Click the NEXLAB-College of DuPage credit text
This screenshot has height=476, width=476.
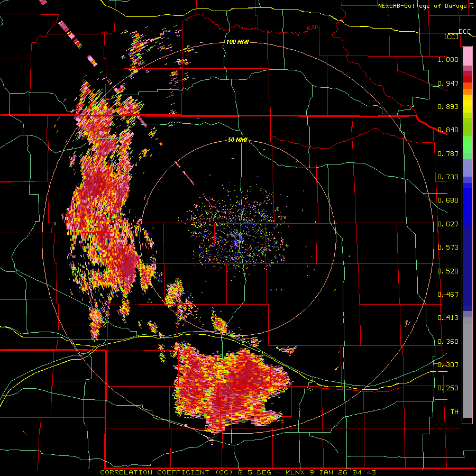click(426, 6)
